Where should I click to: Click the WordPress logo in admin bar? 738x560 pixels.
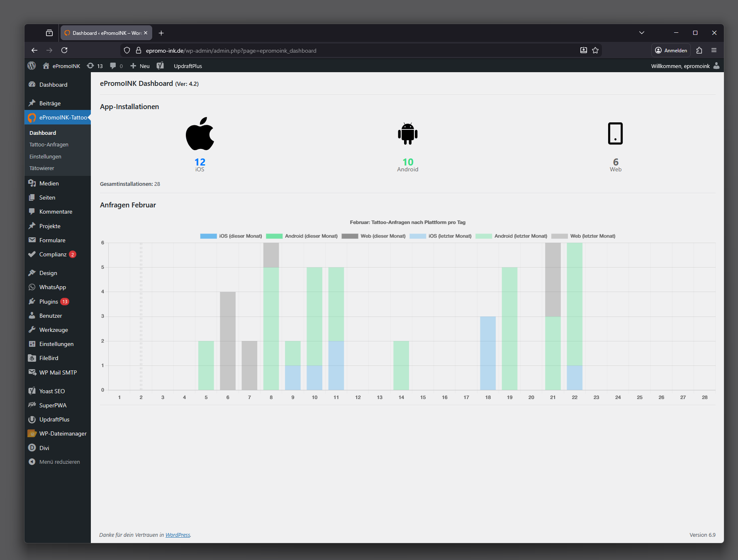pos(32,66)
